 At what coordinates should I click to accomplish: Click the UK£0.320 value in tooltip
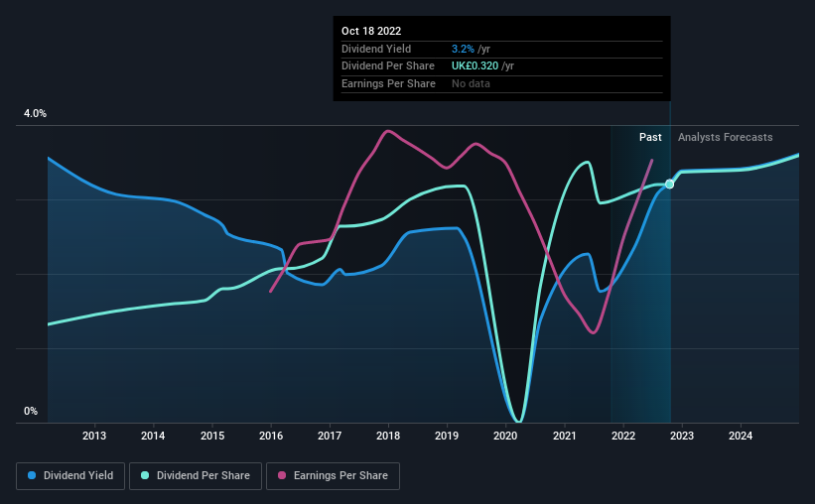[475, 66]
